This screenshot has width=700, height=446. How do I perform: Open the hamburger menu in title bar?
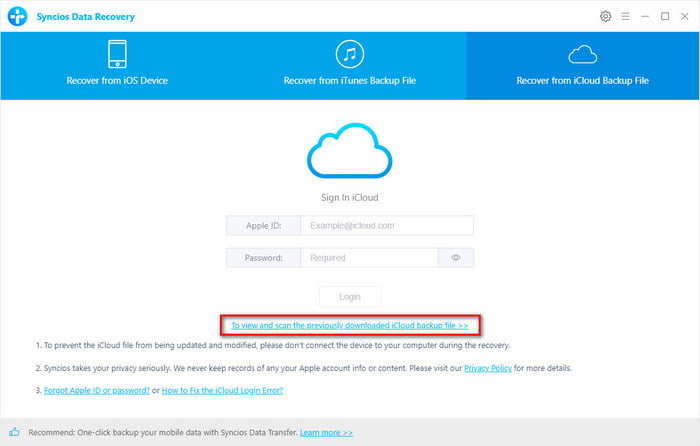coord(625,17)
